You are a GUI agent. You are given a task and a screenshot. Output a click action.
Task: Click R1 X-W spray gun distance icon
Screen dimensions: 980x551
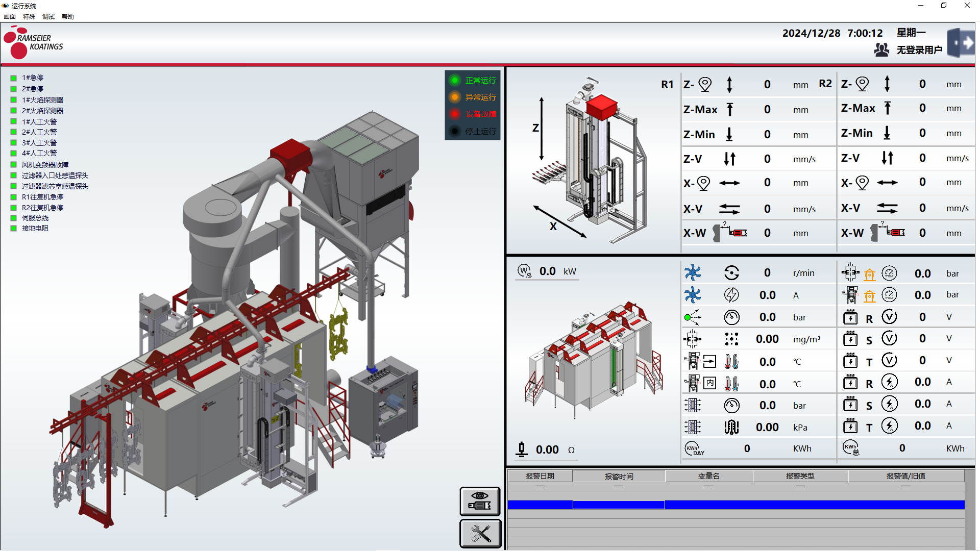(x=730, y=232)
